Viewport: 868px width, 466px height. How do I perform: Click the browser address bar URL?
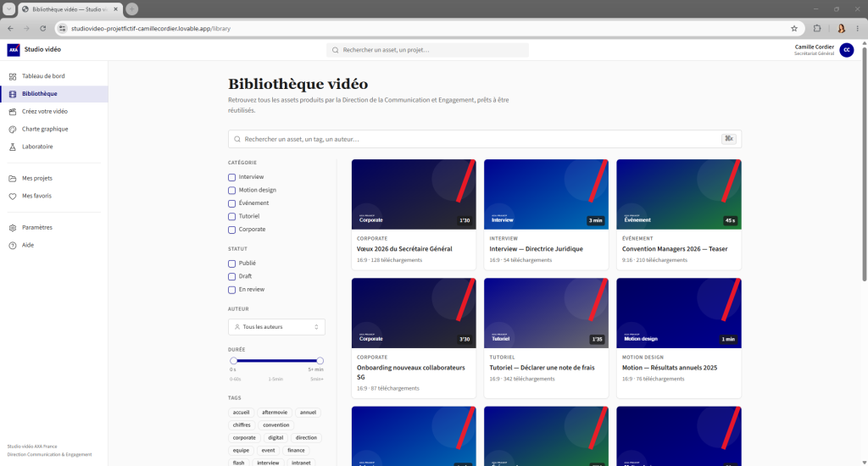(151, 28)
